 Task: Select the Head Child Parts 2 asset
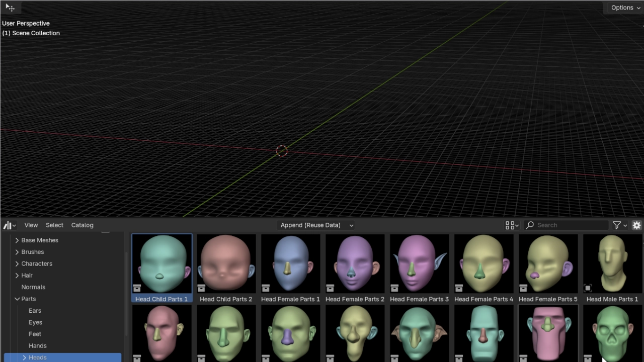(226, 268)
